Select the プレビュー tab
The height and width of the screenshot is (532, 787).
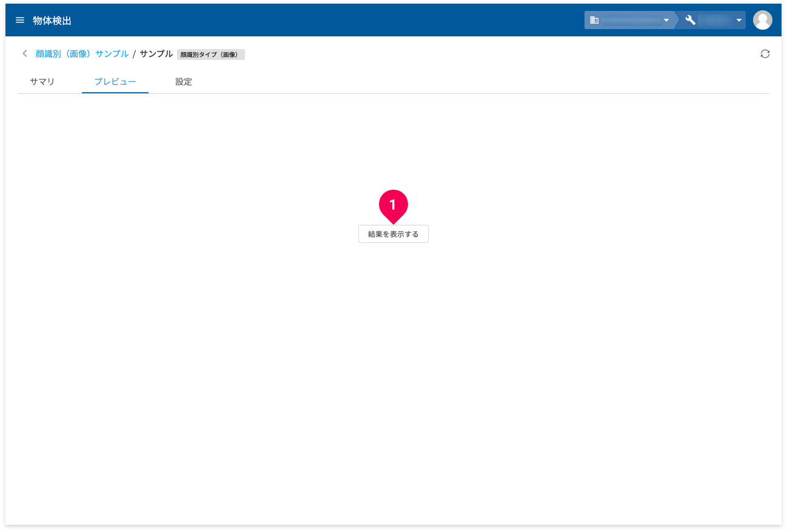click(x=115, y=81)
